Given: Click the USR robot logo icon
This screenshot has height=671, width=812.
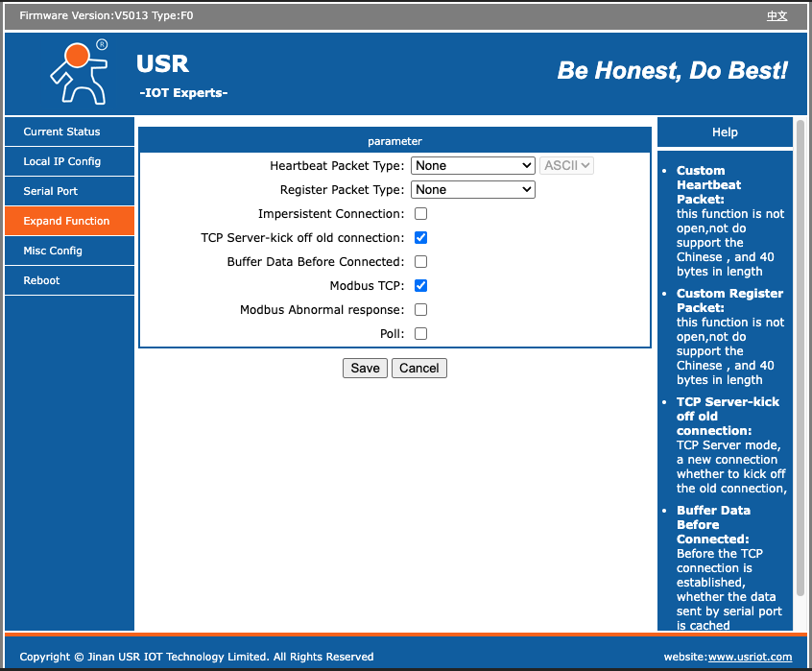Looking at the screenshot, I should tap(80, 73).
